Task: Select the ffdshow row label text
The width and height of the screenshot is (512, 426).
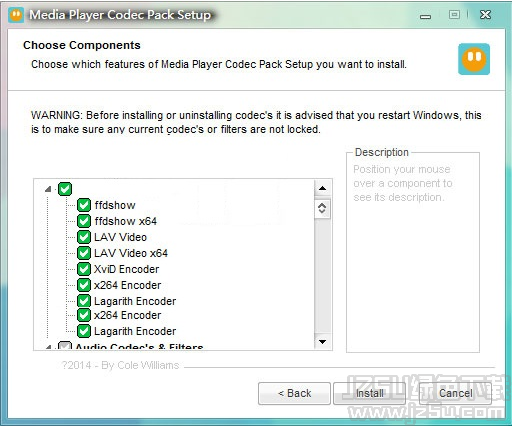Action: coord(115,205)
